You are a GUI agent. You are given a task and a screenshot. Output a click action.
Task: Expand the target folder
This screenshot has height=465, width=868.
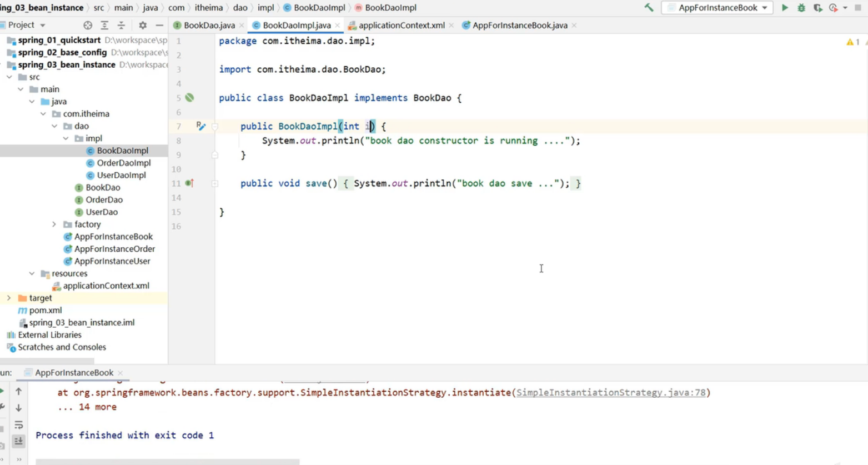click(x=9, y=298)
